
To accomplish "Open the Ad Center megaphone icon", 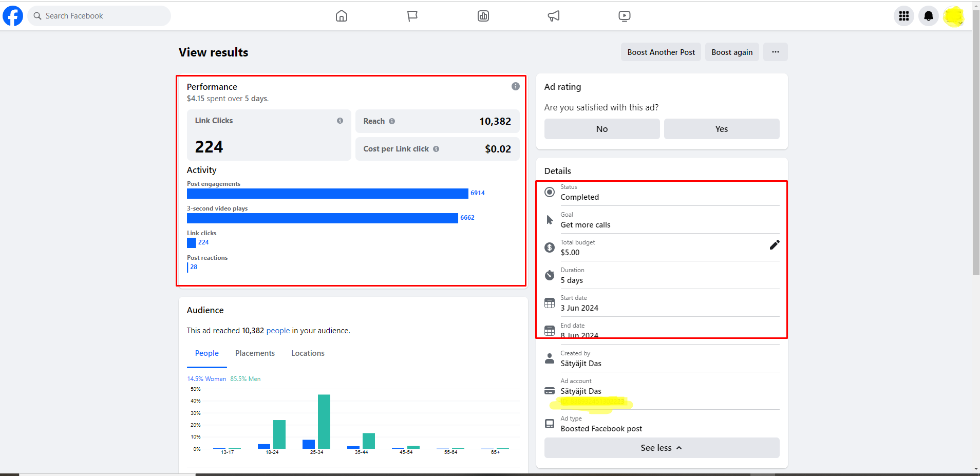I will point(554,16).
